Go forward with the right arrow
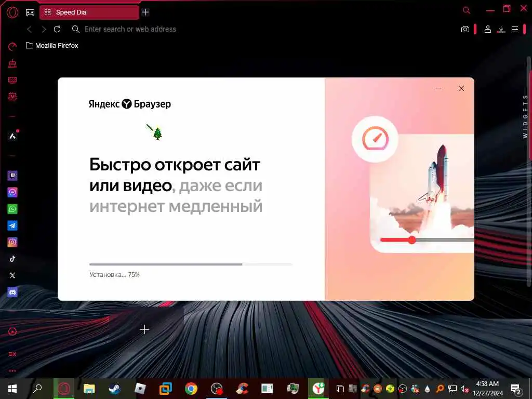This screenshot has width=532, height=399. 44,30
